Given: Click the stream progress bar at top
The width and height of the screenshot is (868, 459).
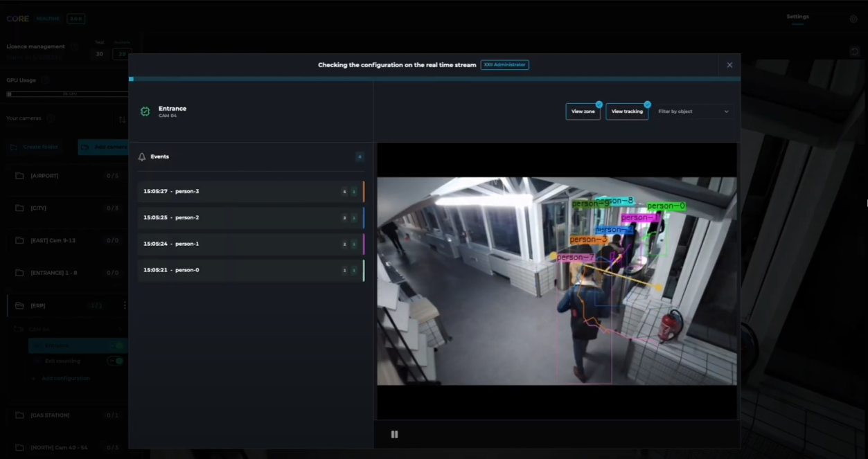Looking at the screenshot, I should [x=434, y=79].
